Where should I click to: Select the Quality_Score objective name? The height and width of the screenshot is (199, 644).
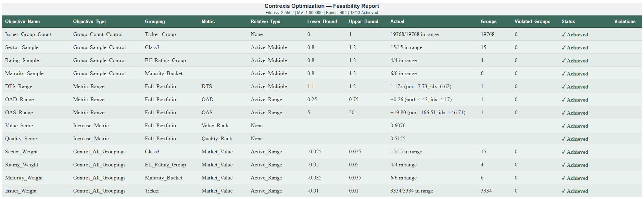21,139
